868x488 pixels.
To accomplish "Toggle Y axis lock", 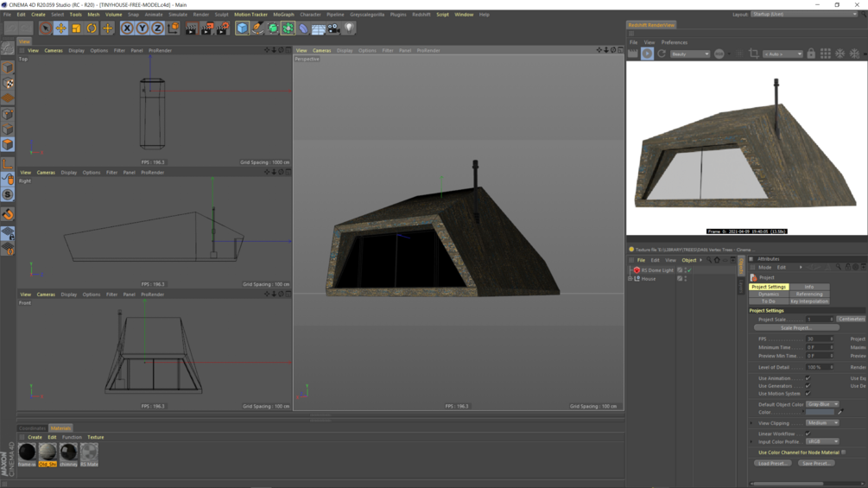I will 143,28.
